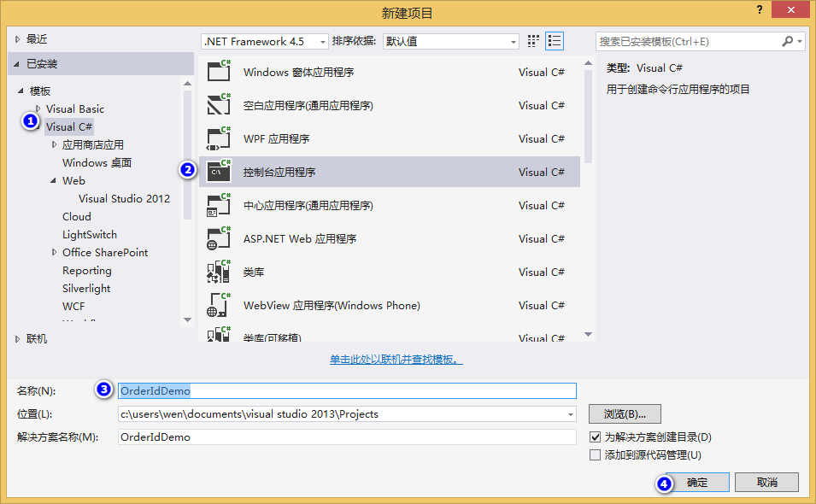Image resolution: width=816 pixels, height=504 pixels.
Task: Expand the 联机 section
Action: (17, 339)
